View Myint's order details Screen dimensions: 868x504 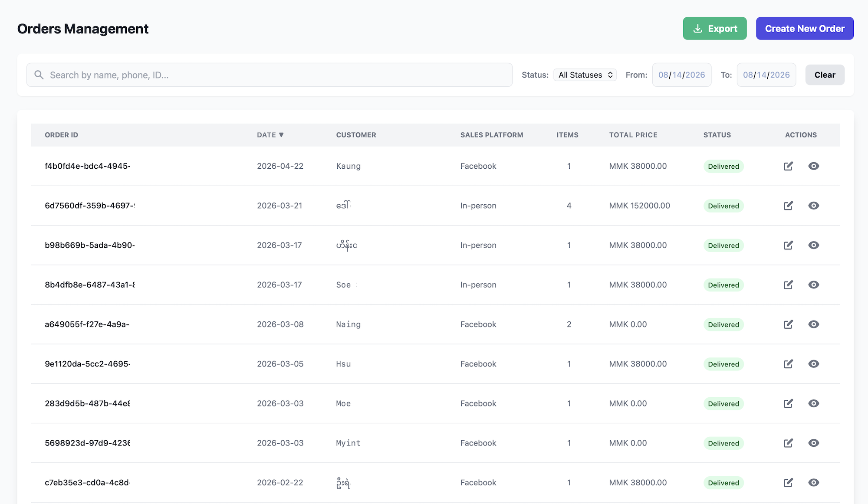click(x=814, y=443)
